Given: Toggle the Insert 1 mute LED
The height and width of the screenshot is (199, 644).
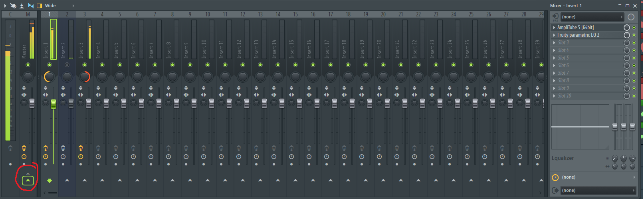Looking at the screenshot, I should [x=50, y=65].
